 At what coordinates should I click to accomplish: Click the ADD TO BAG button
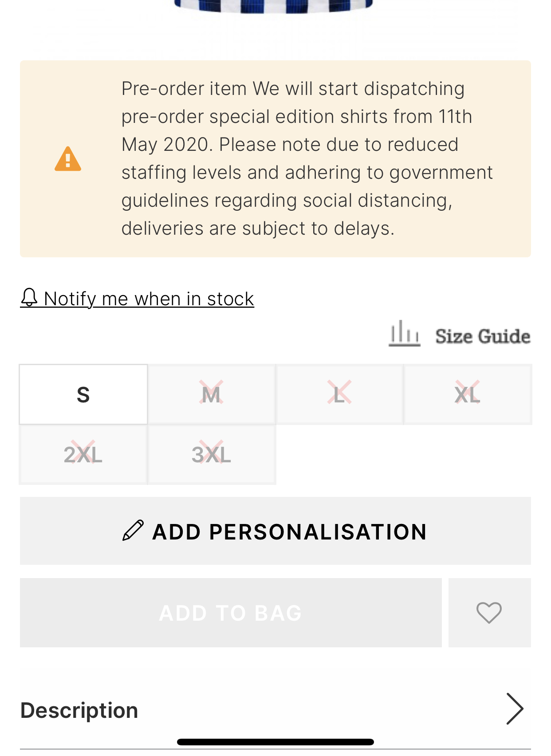click(231, 613)
